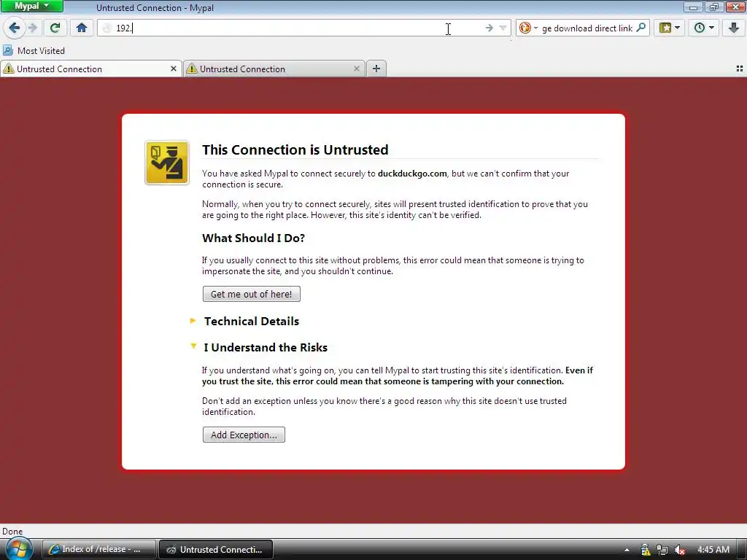
Task: Close the first Untrusted Connection tab
Action: pos(174,69)
